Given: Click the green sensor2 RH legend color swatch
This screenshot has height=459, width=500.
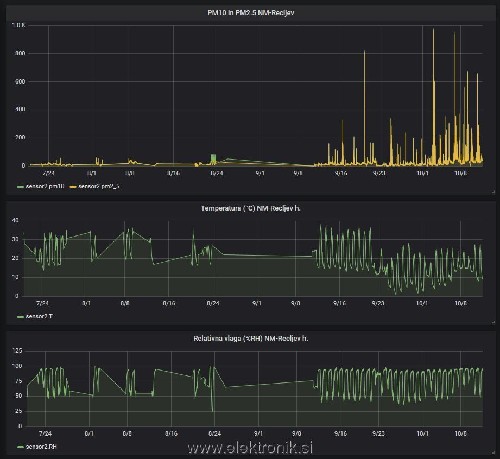Looking at the screenshot, I should tap(20, 447).
